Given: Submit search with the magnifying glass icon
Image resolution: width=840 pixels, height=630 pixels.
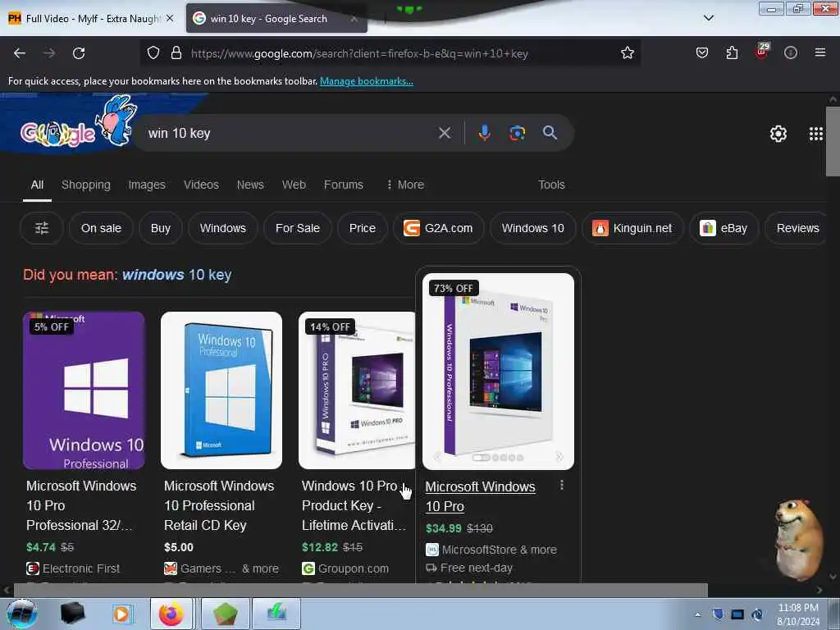Looking at the screenshot, I should click(550, 133).
